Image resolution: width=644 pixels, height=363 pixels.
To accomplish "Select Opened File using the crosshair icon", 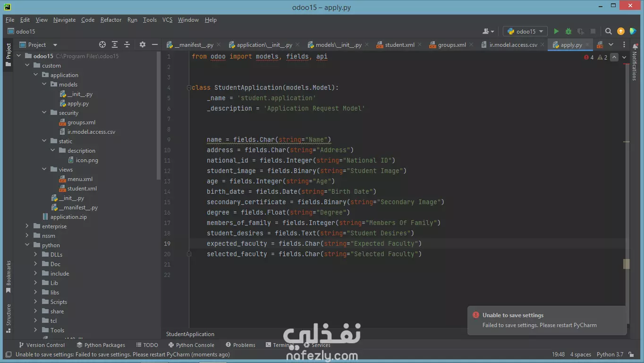I will pos(102,44).
